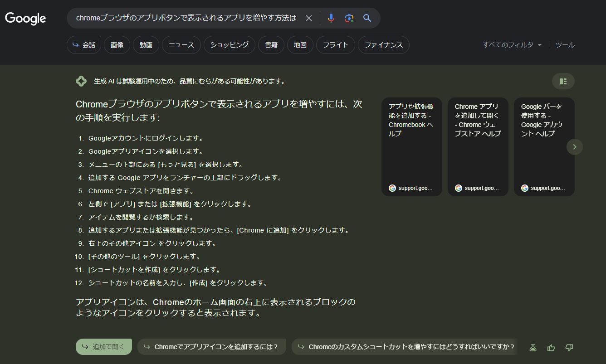Expand the すべてのフィルタ dropdown
606x364 pixels.
pyautogui.click(x=512, y=45)
